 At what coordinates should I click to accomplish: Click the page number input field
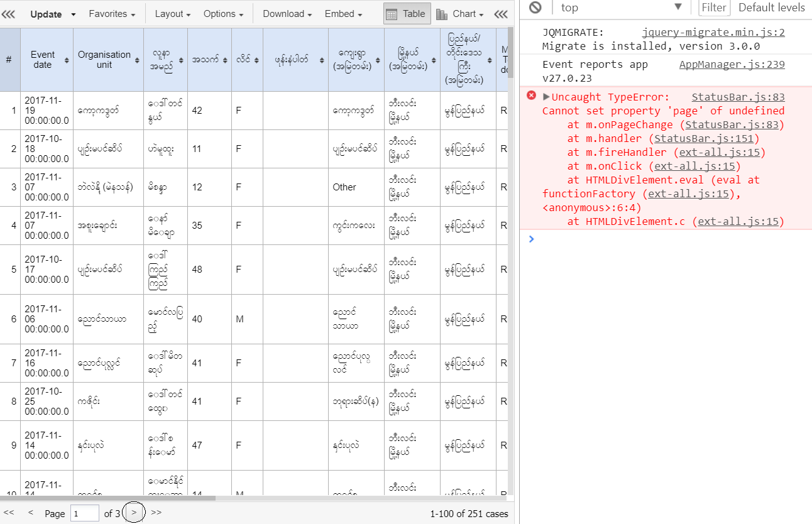point(84,513)
